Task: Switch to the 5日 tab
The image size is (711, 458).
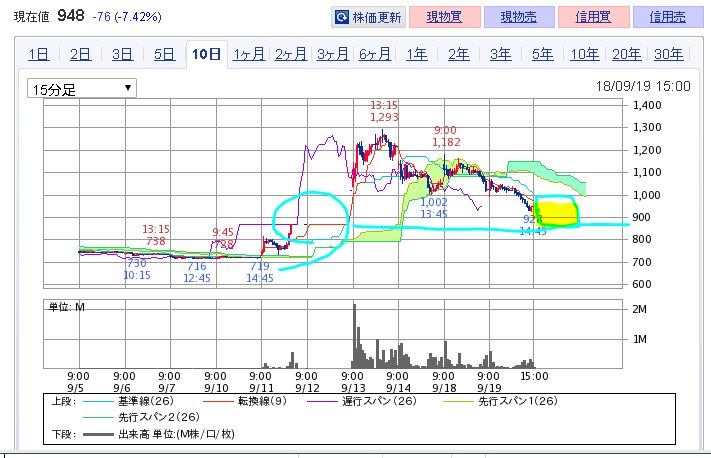Action: pyautogui.click(x=165, y=54)
